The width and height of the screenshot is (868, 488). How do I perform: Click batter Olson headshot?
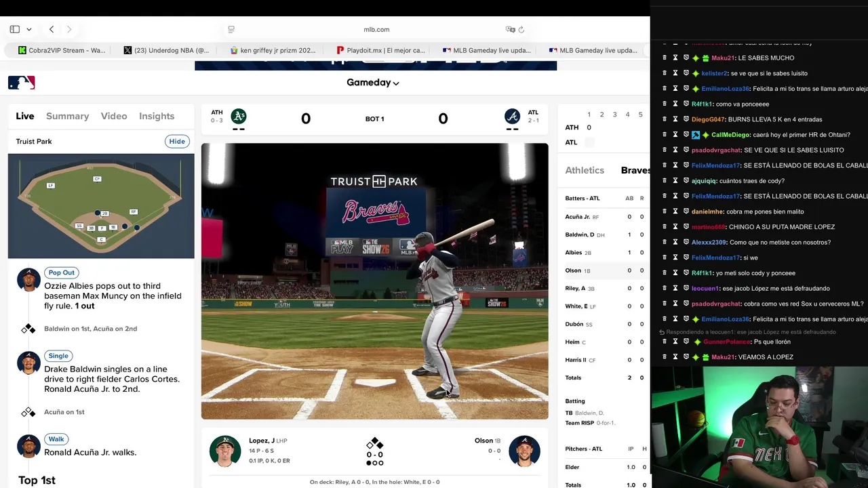[x=524, y=451]
